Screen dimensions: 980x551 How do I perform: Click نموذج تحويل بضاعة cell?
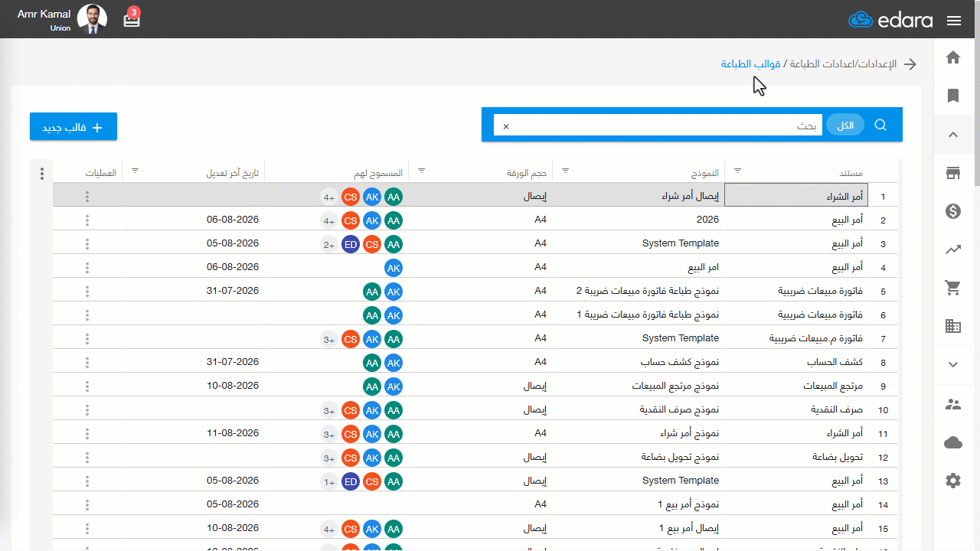pos(637,457)
